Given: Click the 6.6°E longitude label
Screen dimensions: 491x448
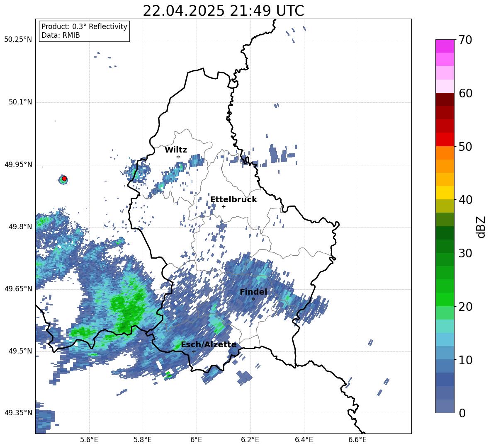Looking at the screenshot, I should coord(357,440).
